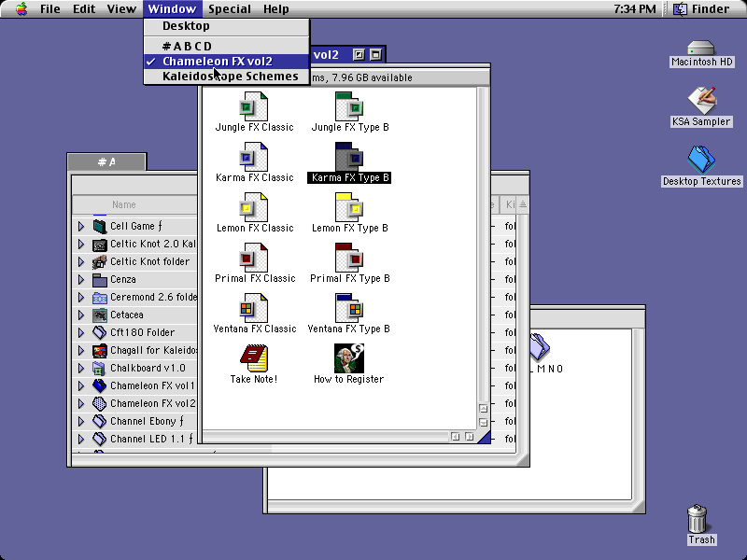Select Primal FX Type B icon

(349, 258)
